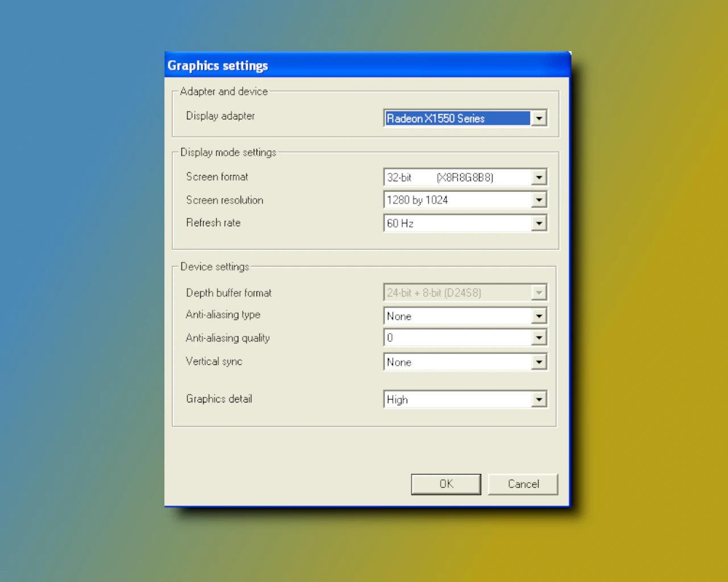Open the Anti-aliasing type dropdown
Screen dimensions: 728x582
click(x=465, y=316)
